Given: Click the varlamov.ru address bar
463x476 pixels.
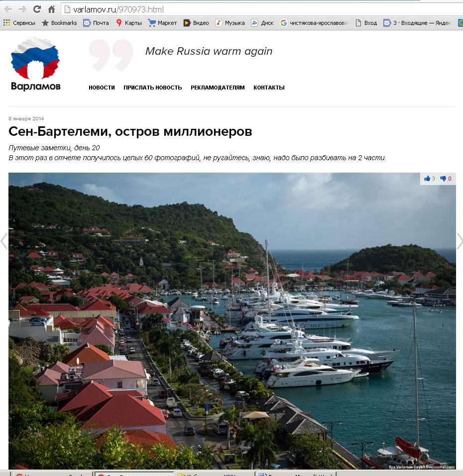Looking at the screenshot, I should (261, 9).
